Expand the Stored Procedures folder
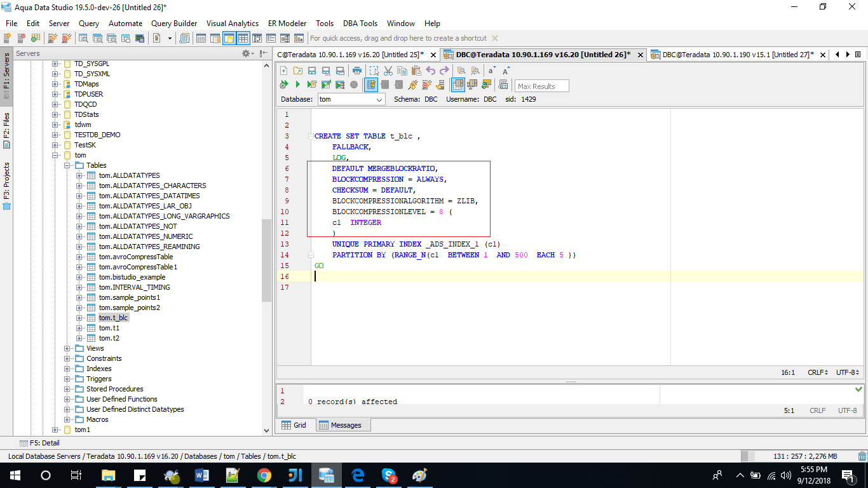Screen dimensions: 868x488 click(67, 389)
